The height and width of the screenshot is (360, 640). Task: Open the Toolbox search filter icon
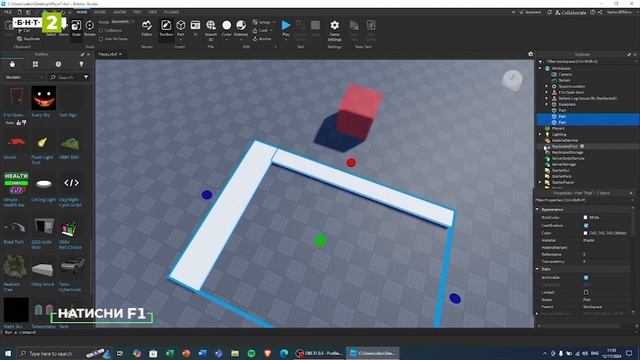(x=86, y=77)
